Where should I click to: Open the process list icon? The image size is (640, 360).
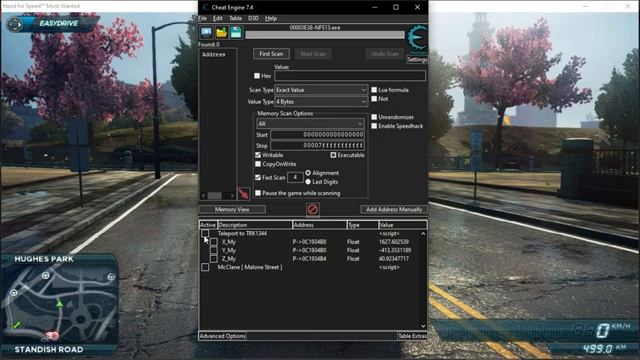206,33
